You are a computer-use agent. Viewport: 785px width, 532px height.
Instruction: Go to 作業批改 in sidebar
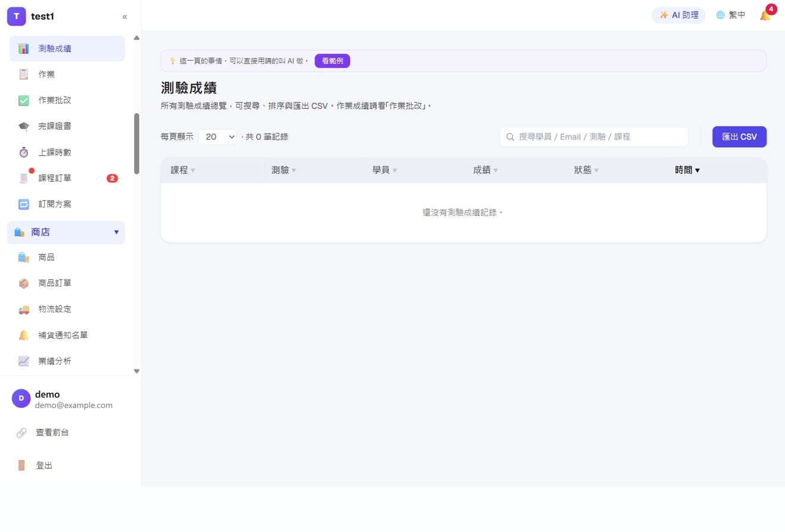pyautogui.click(x=67, y=100)
